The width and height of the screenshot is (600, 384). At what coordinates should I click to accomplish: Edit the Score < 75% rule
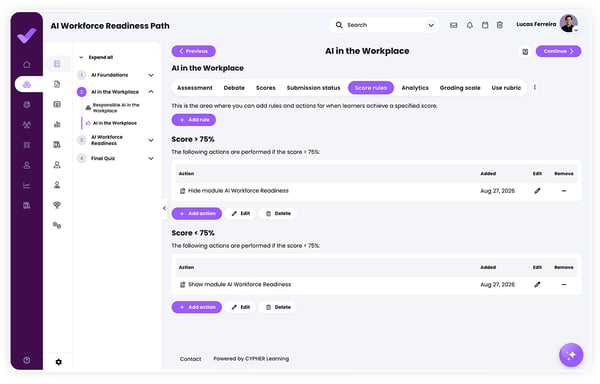[x=240, y=307]
